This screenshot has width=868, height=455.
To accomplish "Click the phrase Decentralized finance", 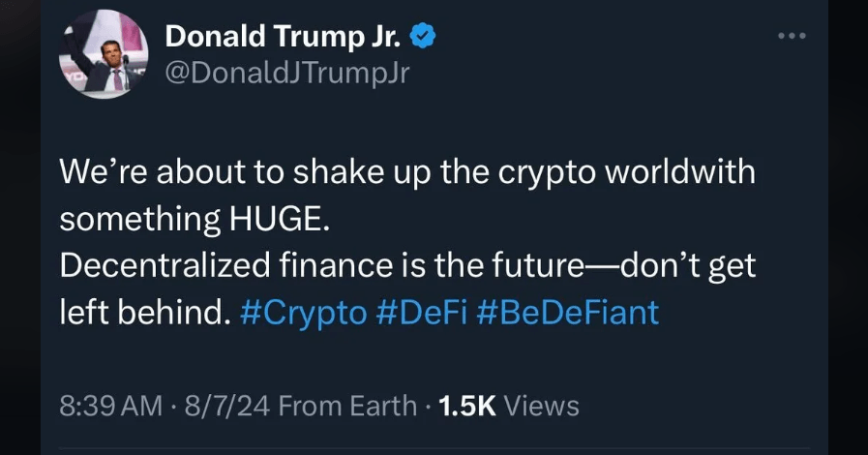I will [x=195, y=265].
